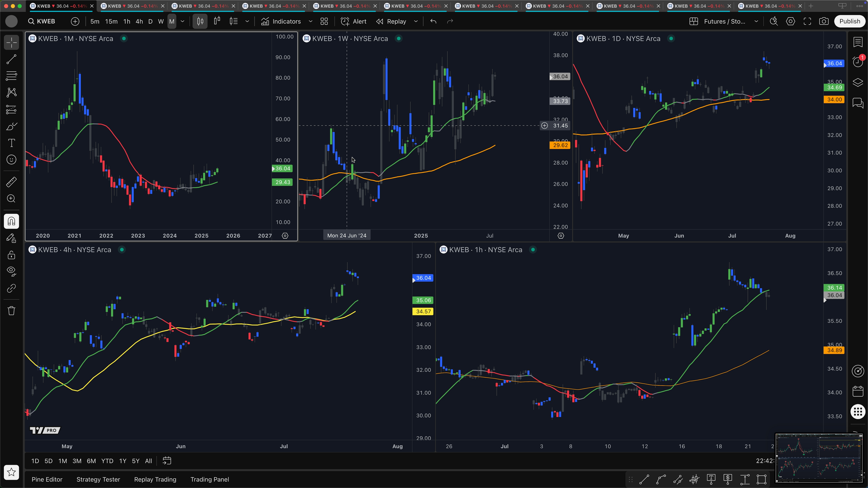Expand the Replay options dropdown
Viewport: 868px width, 488px height.
416,21
